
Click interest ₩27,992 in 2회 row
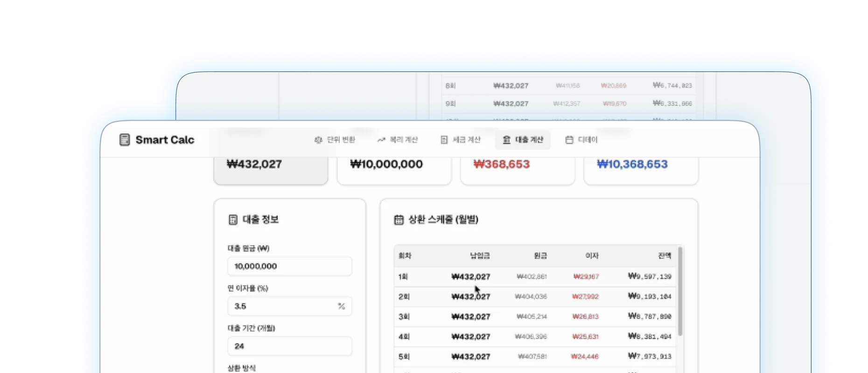pyautogui.click(x=586, y=297)
